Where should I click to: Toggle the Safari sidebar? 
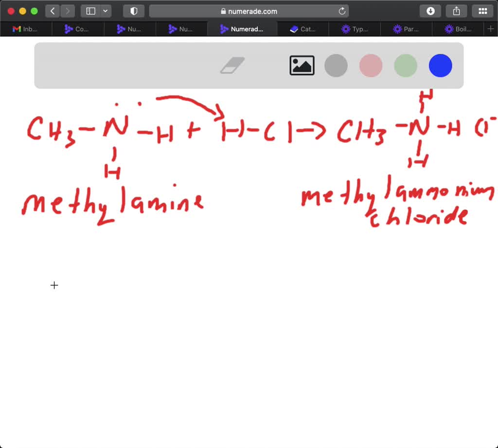[90, 11]
